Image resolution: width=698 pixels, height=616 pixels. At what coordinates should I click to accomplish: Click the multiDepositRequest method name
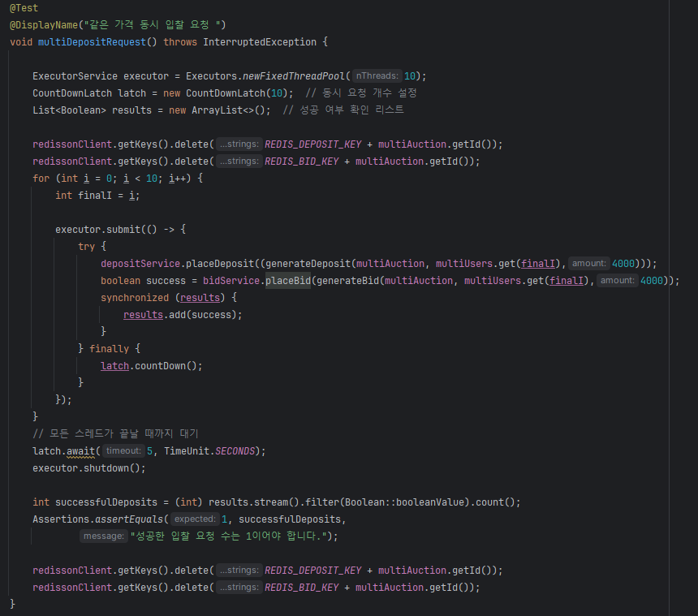[92, 42]
